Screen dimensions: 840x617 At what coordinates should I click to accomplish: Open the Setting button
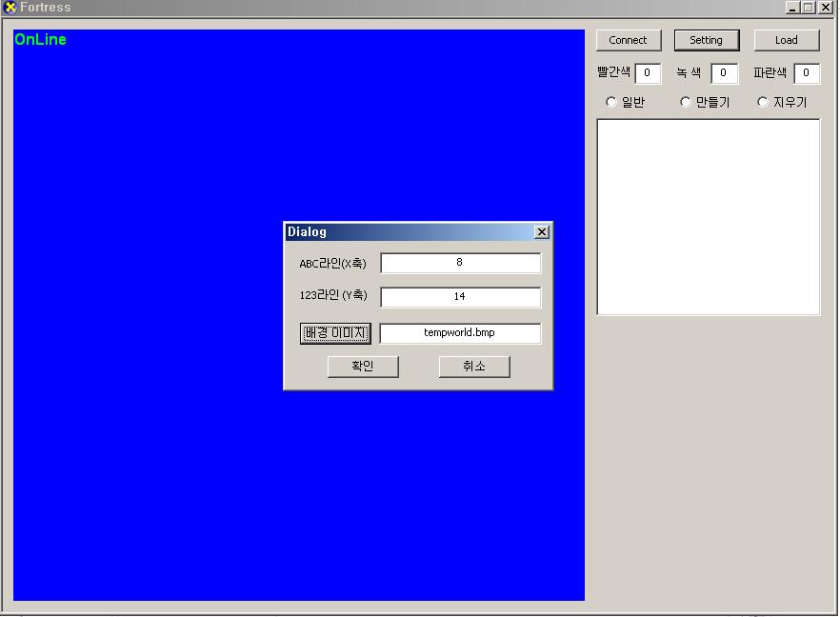(707, 40)
